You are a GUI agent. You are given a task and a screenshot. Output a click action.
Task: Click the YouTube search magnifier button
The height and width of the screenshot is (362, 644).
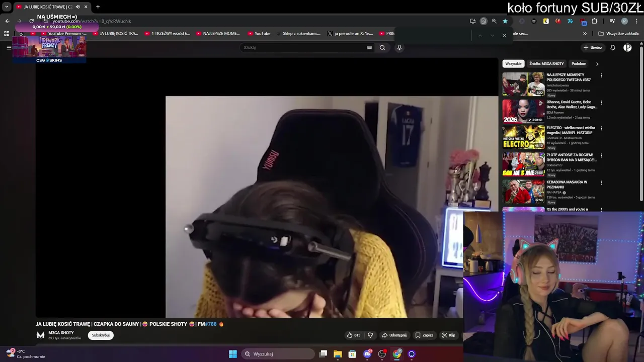coord(382,48)
